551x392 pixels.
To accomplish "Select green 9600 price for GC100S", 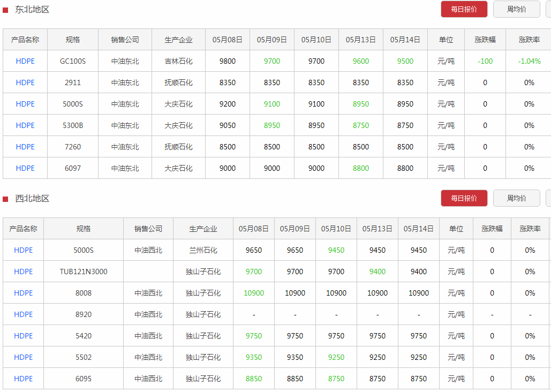I will pyautogui.click(x=361, y=61).
